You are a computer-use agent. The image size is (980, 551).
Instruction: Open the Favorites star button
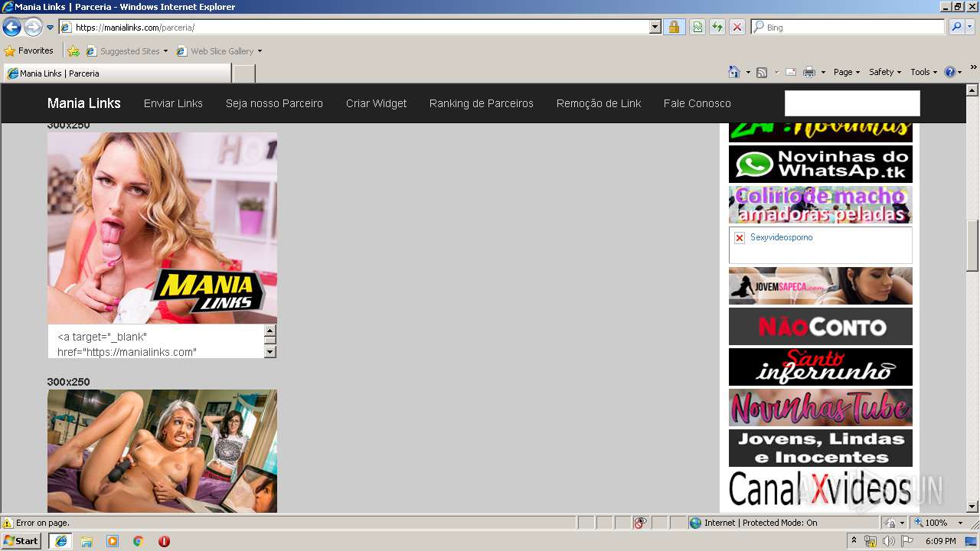coord(28,51)
